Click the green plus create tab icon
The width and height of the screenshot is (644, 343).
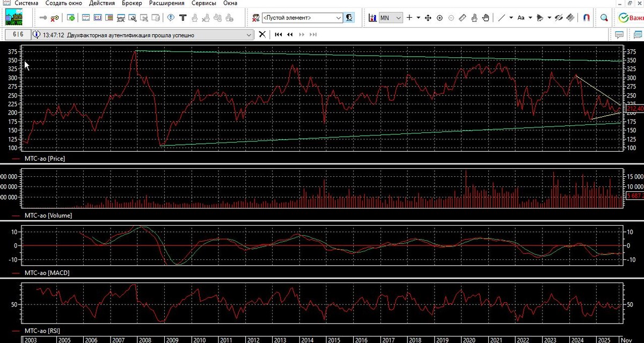click(x=71, y=18)
